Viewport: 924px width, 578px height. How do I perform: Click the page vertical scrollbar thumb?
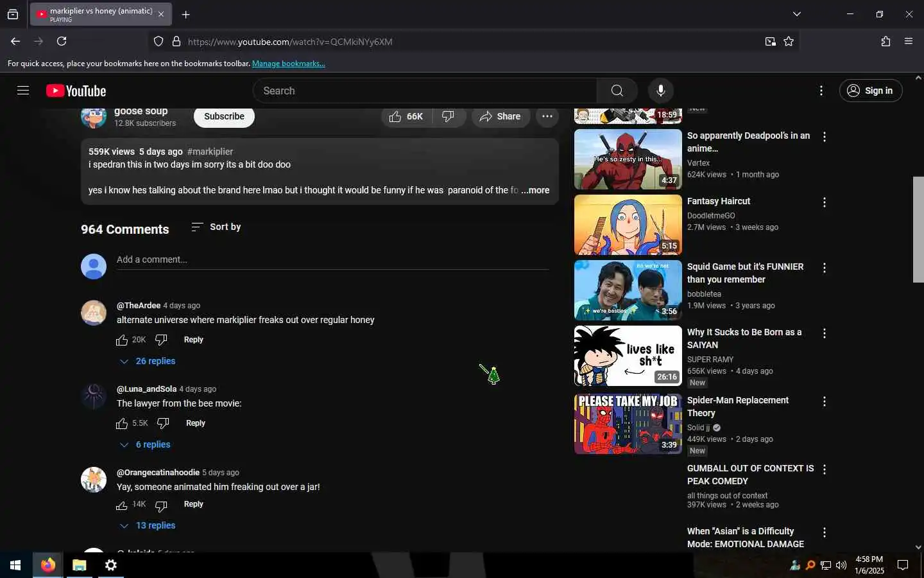[x=918, y=229]
